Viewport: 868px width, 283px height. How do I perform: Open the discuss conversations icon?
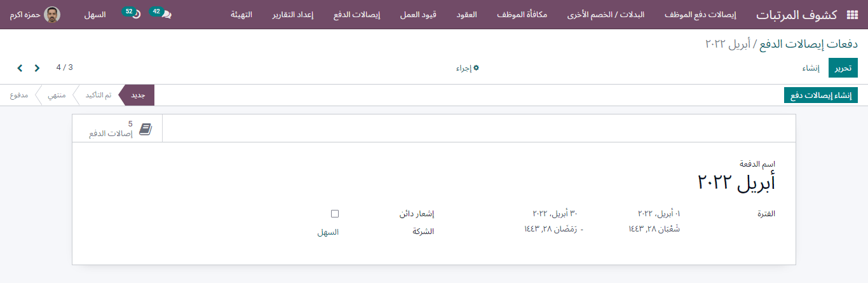[x=166, y=15]
